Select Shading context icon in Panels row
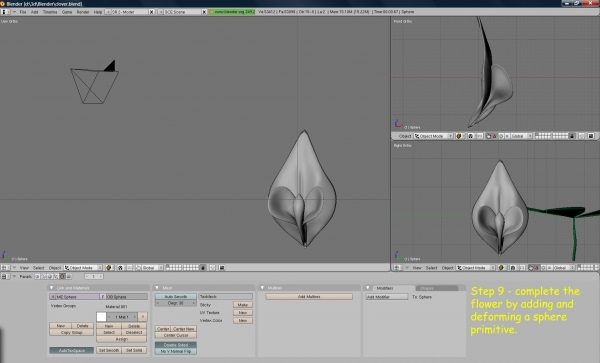This screenshot has height=363, width=600. pyautogui.click(x=50, y=276)
